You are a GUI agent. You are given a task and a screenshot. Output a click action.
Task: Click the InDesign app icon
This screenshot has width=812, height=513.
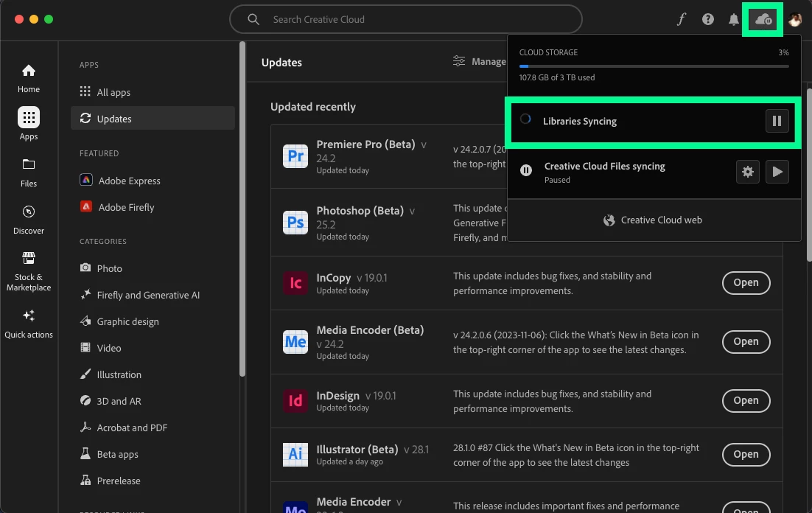[x=295, y=400]
